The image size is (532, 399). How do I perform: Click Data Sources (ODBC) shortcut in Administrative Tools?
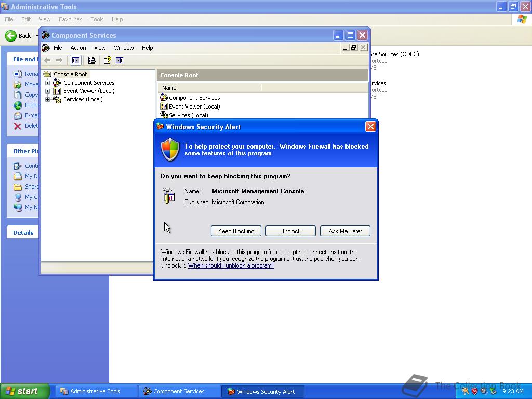[394, 54]
